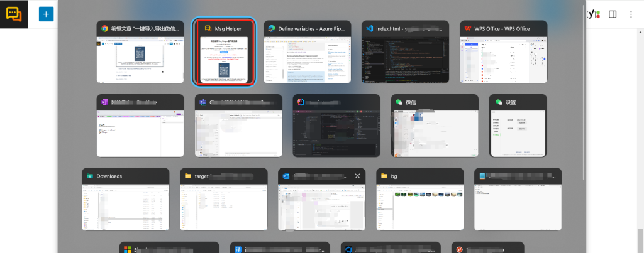Click the "Downloads" card title text
The width and height of the screenshot is (644, 253).
tap(109, 176)
